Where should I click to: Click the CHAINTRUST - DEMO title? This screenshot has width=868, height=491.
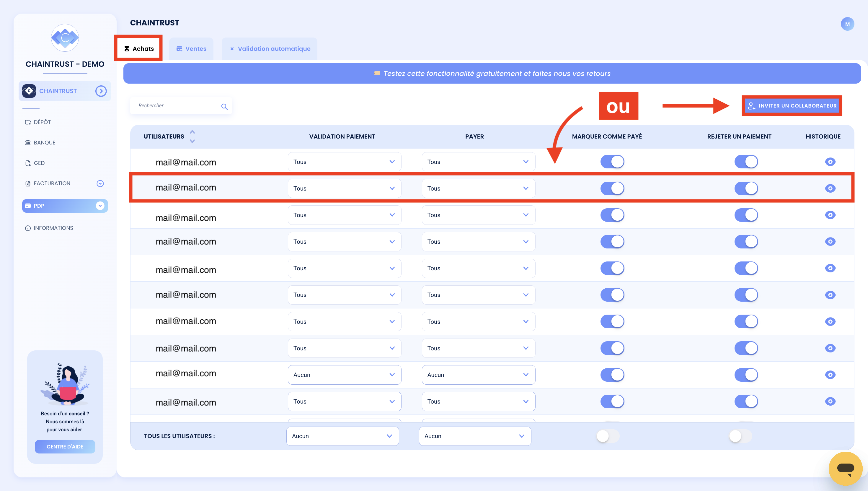[65, 64]
